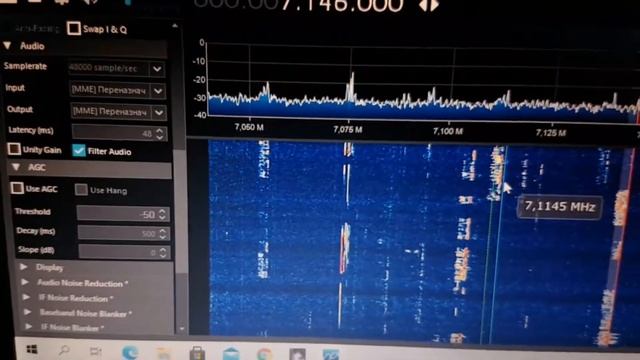The height and width of the screenshot is (360, 640).
Task: Expand the Display section
Action: point(24,267)
